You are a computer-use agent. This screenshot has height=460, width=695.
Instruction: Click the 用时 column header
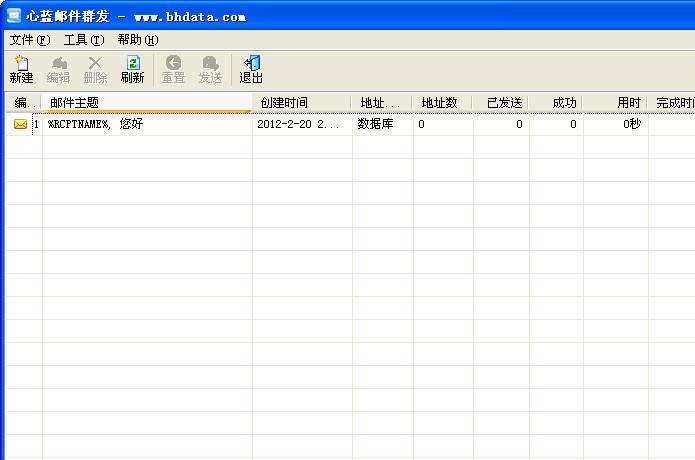(x=628, y=103)
